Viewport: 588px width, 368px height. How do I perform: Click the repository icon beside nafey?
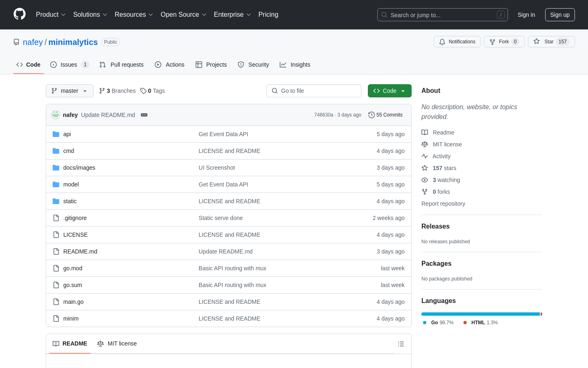[x=16, y=42]
